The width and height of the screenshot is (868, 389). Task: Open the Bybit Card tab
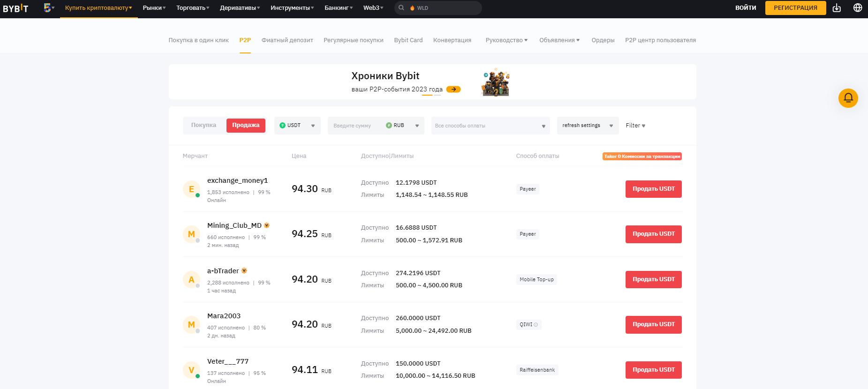(408, 40)
